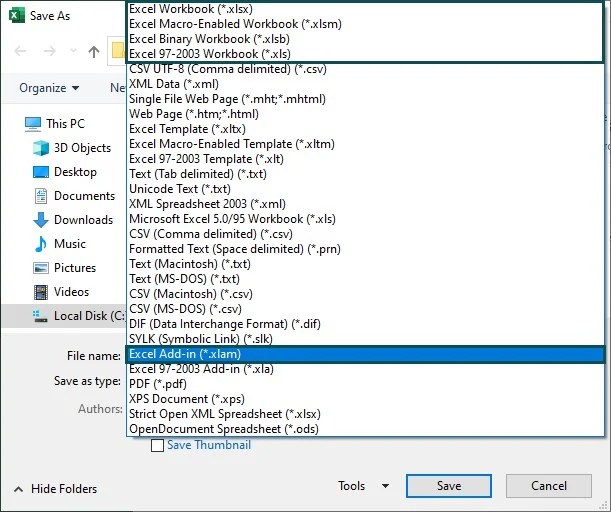The image size is (611, 512).
Task: Choose CSV (MS-DOS) (*.csv)
Action: (366, 309)
